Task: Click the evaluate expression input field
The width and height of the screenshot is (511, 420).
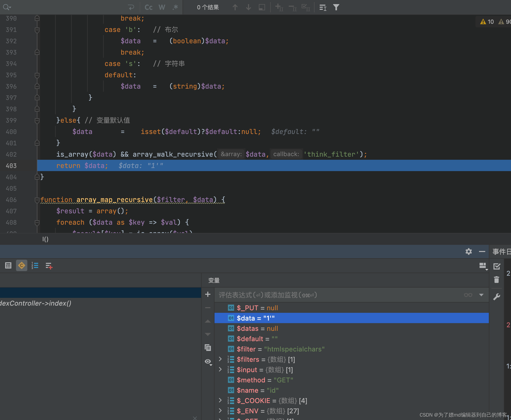Action: point(335,295)
